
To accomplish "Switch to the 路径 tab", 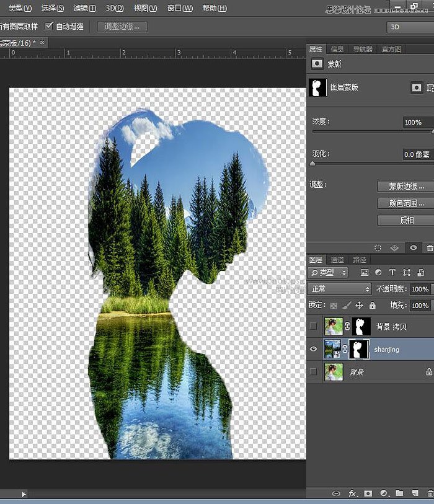I will click(360, 260).
